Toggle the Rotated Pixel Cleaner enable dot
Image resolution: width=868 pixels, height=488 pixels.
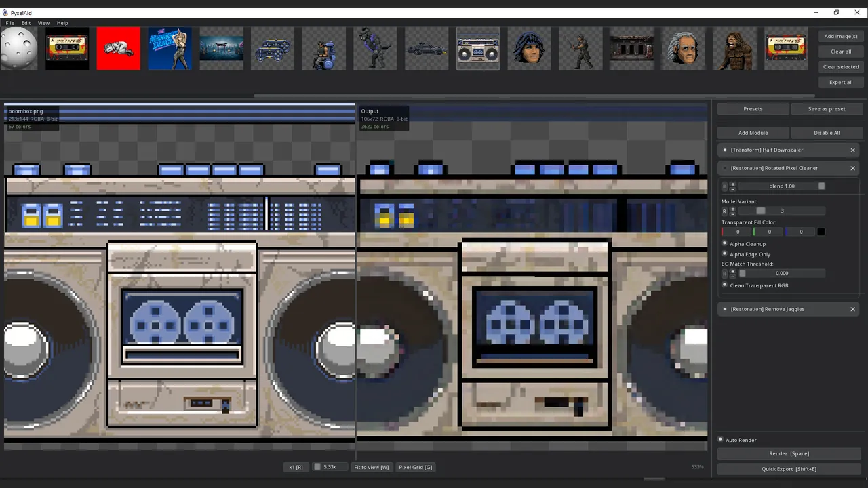(725, 168)
